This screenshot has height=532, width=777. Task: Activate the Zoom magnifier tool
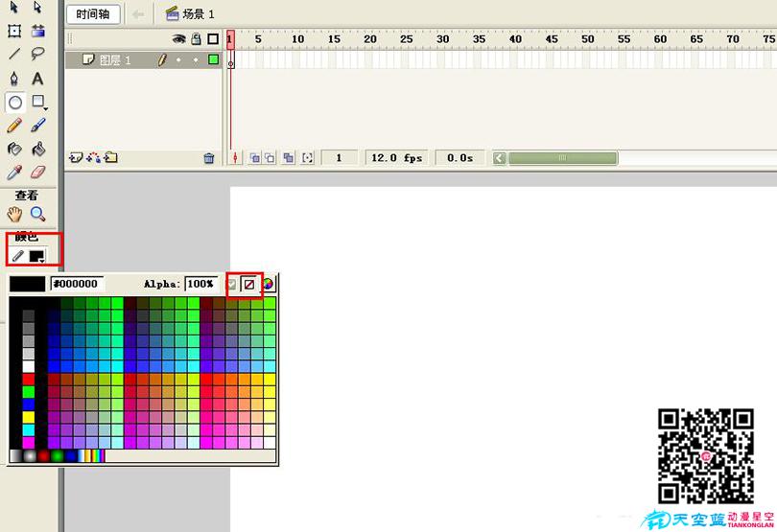coord(37,214)
